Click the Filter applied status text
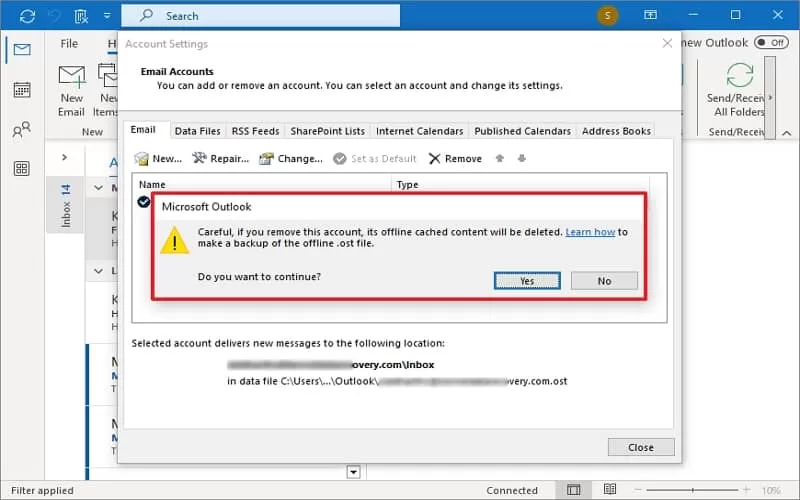Image resolution: width=800 pixels, height=500 pixels. point(42,490)
